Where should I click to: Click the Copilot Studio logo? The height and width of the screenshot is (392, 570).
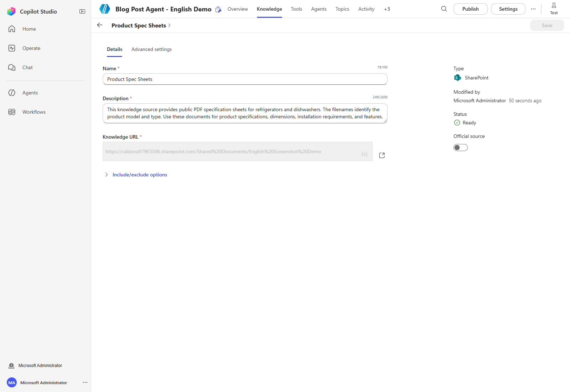pos(11,11)
